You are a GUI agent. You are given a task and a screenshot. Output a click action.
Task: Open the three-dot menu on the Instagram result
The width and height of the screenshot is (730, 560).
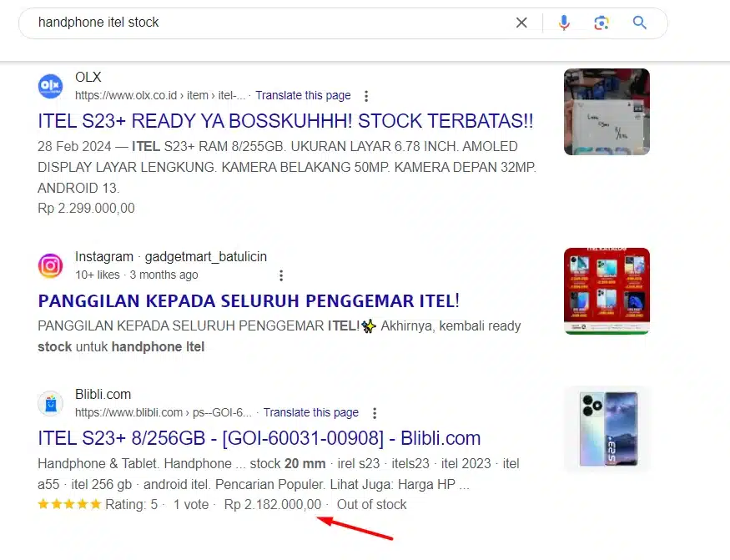pyautogui.click(x=281, y=275)
